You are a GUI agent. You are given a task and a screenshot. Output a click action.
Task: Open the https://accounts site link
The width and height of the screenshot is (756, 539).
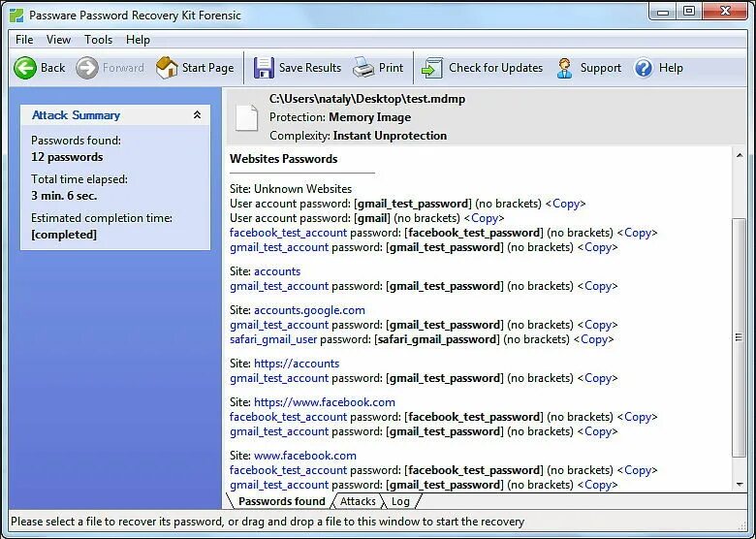297,364
